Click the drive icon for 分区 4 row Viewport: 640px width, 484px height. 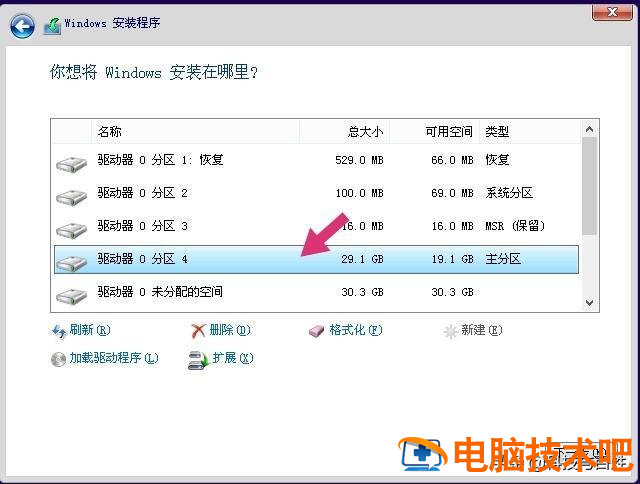pyautogui.click(x=71, y=264)
